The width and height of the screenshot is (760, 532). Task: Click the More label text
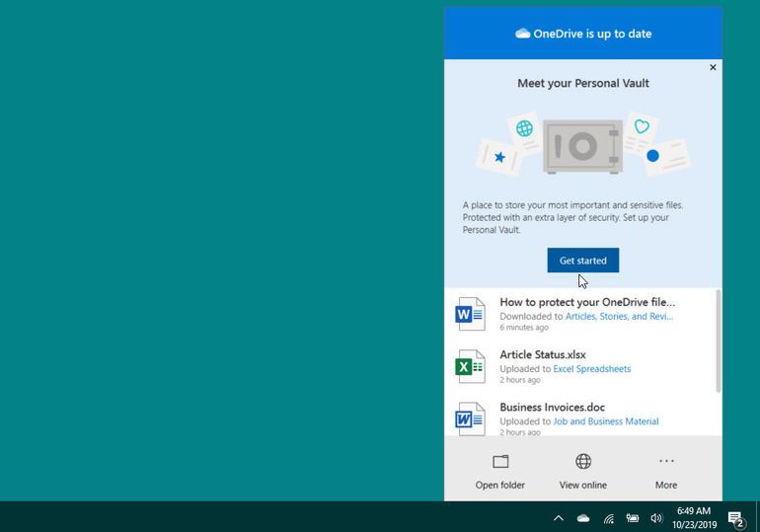tap(666, 485)
